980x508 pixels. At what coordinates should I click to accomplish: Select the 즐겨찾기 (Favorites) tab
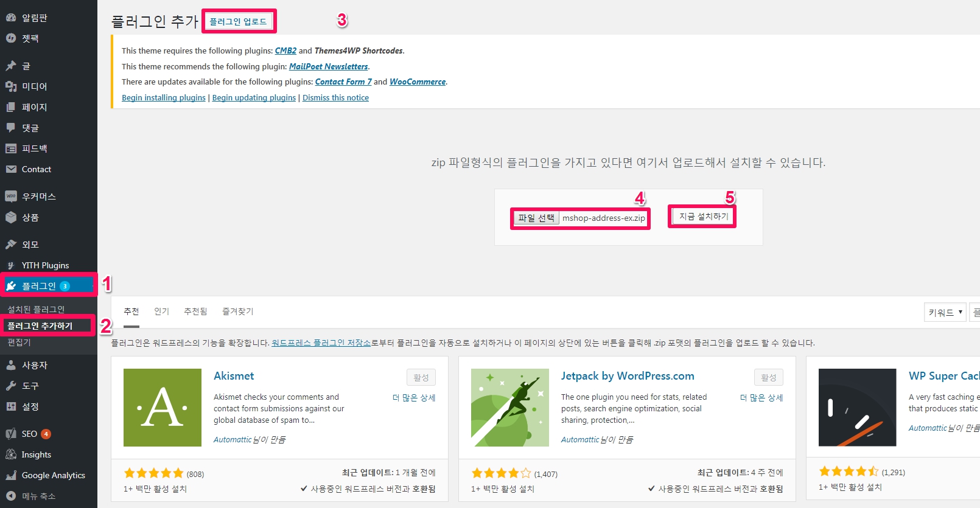237,311
